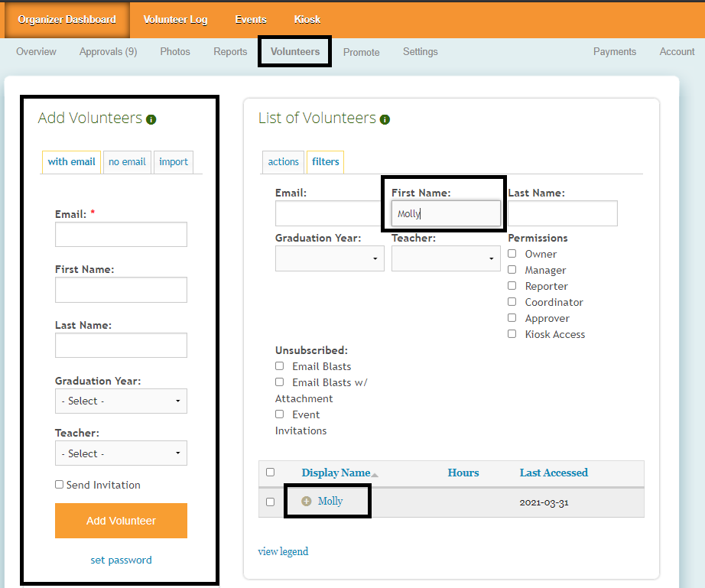Image resolution: width=705 pixels, height=588 pixels.
Task: Select filters tab
Action: point(326,162)
